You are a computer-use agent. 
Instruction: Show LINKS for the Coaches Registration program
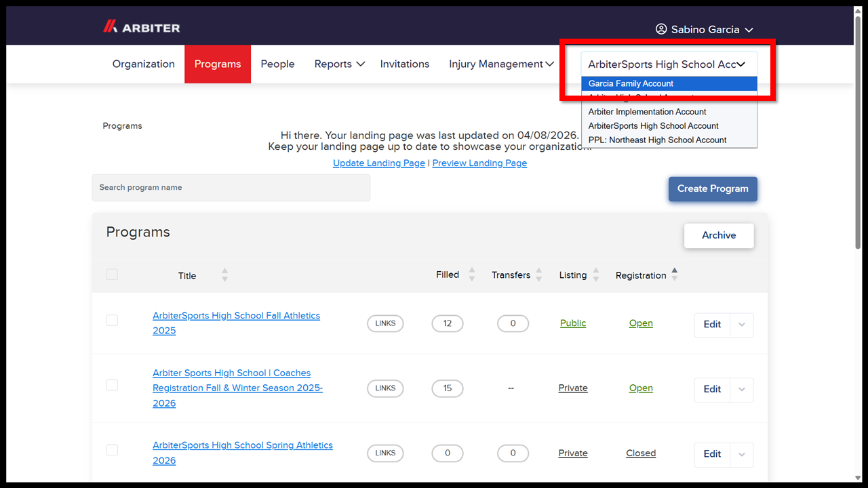[x=385, y=388]
